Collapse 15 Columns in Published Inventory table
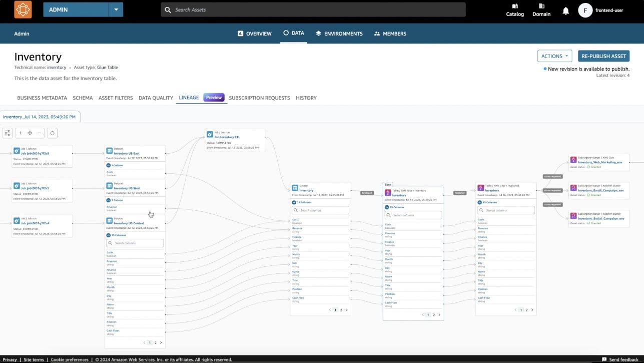Viewport: 644px width, 363px height. [480, 202]
